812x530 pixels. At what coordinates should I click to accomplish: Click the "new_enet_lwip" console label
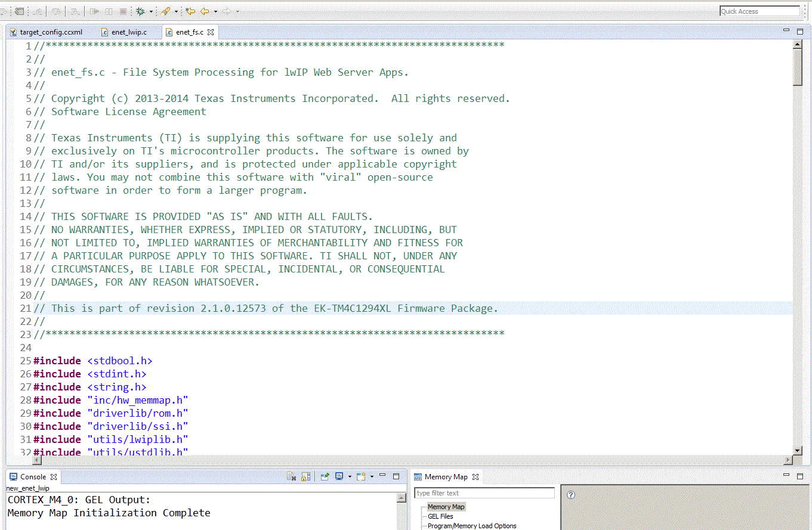coord(28,488)
